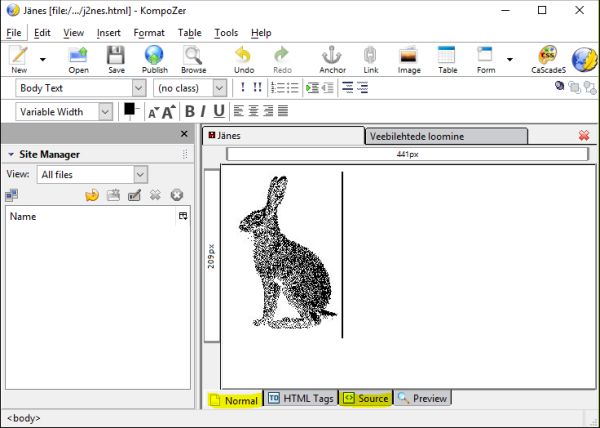The width and height of the screenshot is (600, 428).
Task: Justify the text alignment
Action: 283,111
